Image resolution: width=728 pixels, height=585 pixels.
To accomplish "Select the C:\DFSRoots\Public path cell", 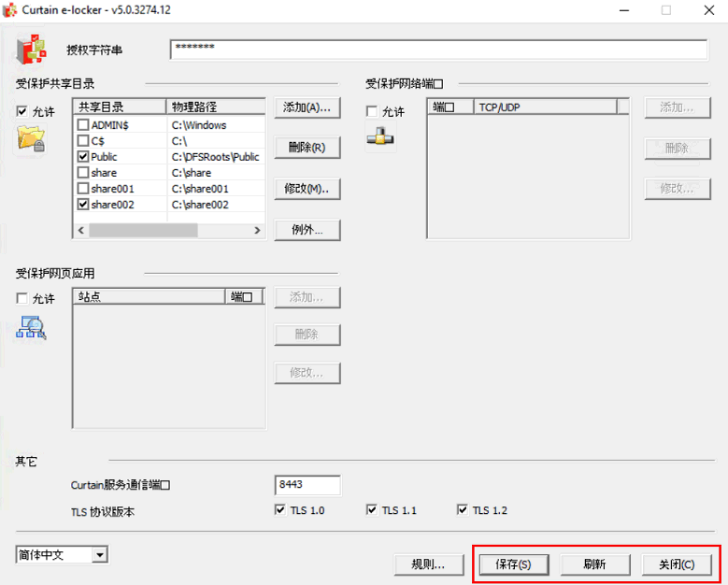I will point(216,156).
